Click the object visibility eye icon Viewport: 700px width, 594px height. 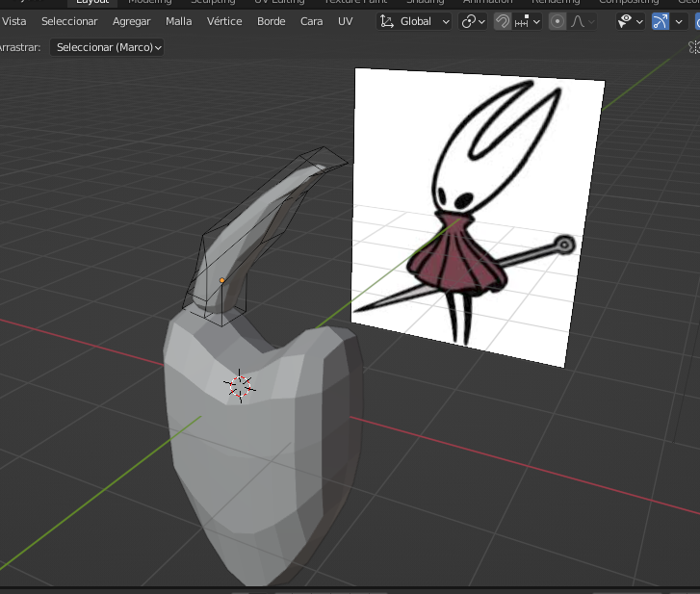coord(625,21)
